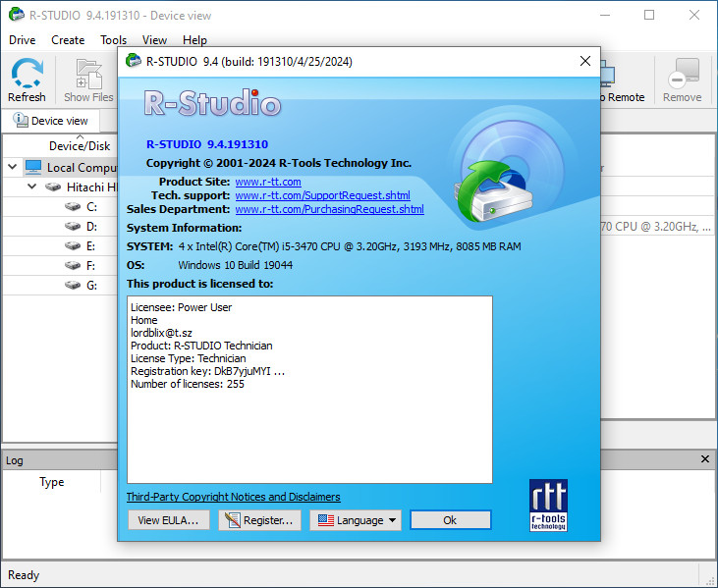Image resolution: width=718 pixels, height=588 pixels.
Task: Click the View EULA... button
Action: pos(169,520)
